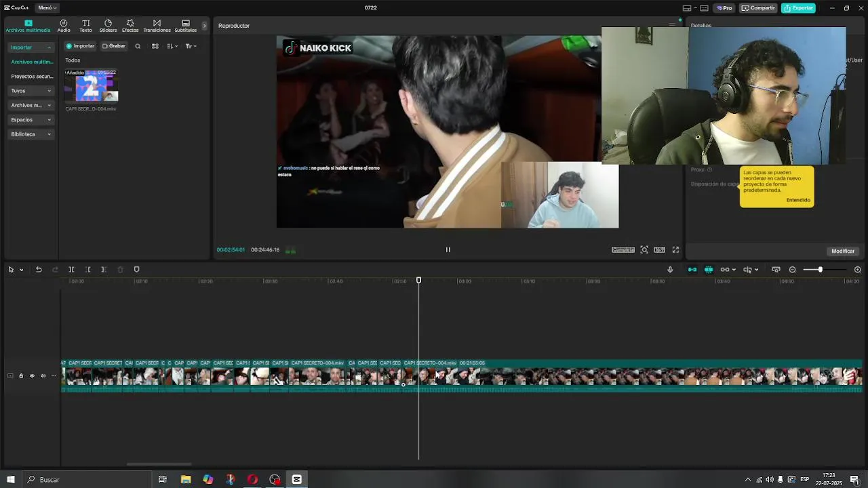
Task: Hide the main video track
Action: (32, 375)
